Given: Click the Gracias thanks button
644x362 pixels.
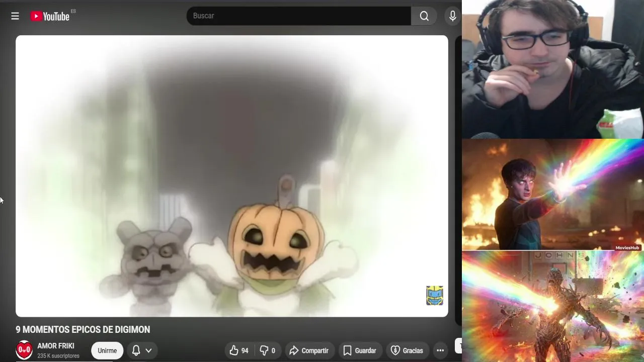Looking at the screenshot, I should [x=407, y=350].
